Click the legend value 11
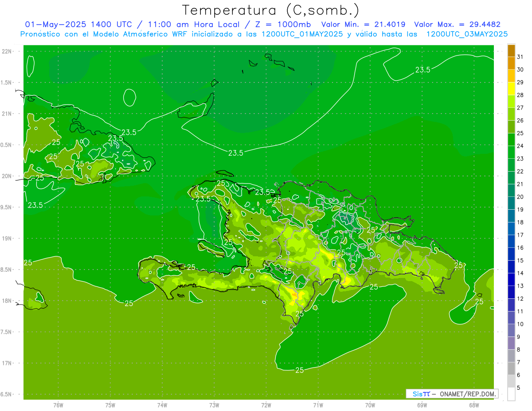This screenshot has height=411, width=532. (x=520, y=311)
